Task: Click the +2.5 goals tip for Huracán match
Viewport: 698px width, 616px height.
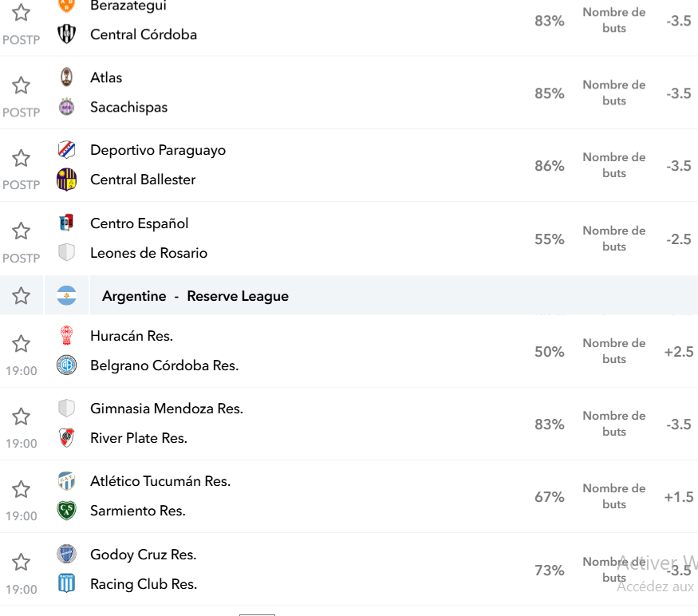Action: click(679, 352)
